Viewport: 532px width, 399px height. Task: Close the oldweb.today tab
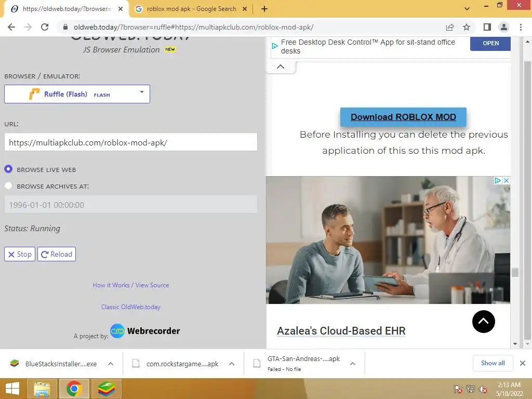click(121, 9)
